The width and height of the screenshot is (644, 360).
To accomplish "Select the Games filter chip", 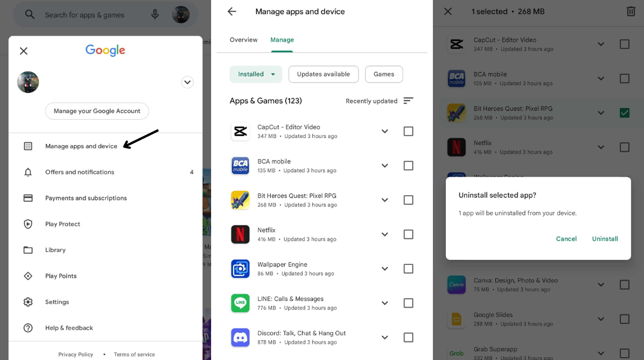I will click(384, 74).
